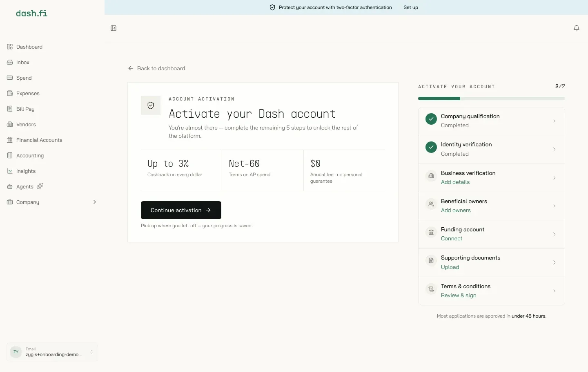Click the Add owners link
Screen dimensions: 588x372
456,210
